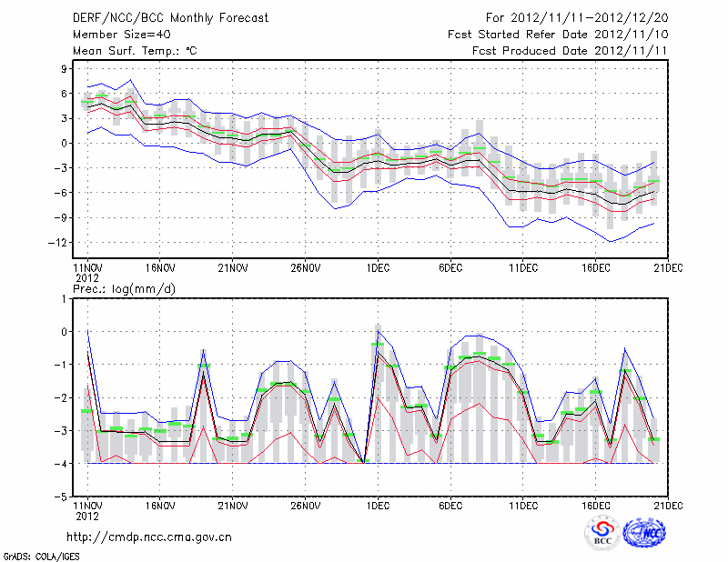Select 21NOV on the precipitation chart axis
728x562 pixels.
click(x=232, y=505)
